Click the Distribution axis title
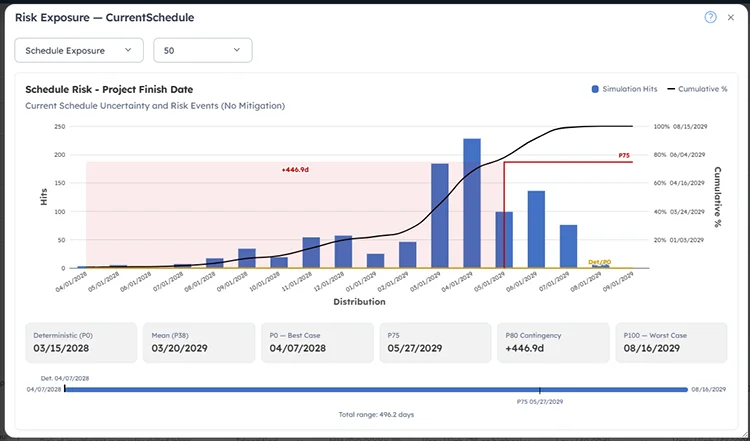The height and width of the screenshot is (441, 750). pyautogui.click(x=359, y=302)
